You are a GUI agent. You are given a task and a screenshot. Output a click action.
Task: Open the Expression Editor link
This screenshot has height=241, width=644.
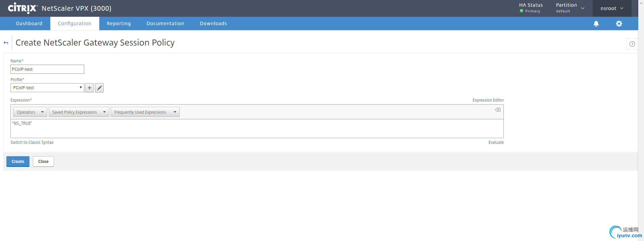pyautogui.click(x=488, y=100)
